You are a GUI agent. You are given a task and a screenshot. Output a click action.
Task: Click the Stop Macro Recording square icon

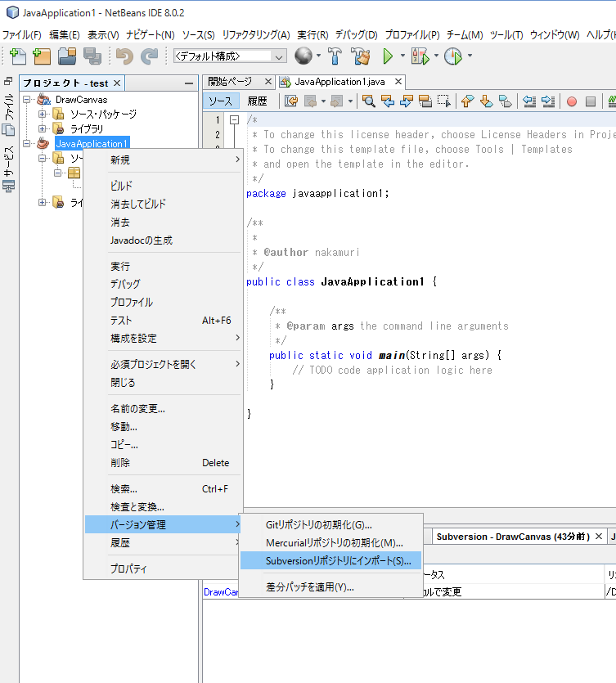[x=591, y=102]
